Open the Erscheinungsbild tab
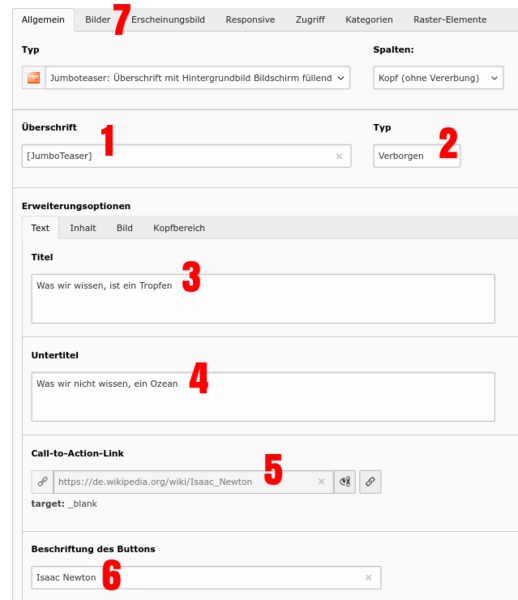Viewport: 518px width, 600px height. [x=168, y=20]
